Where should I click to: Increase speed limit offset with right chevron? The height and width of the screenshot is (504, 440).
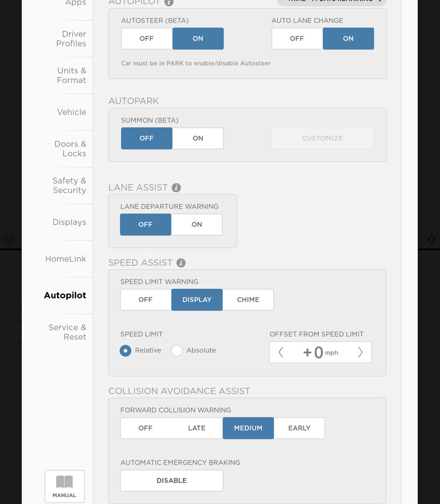click(360, 353)
